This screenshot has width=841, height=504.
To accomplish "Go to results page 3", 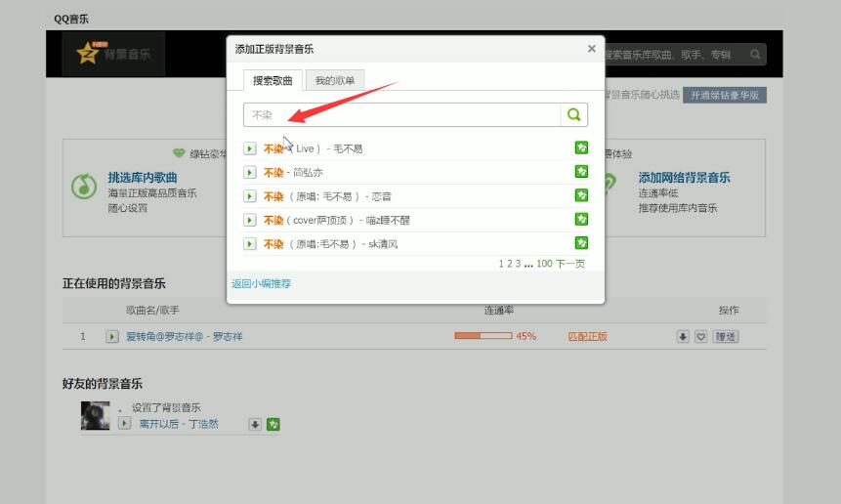I will [518, 264].
